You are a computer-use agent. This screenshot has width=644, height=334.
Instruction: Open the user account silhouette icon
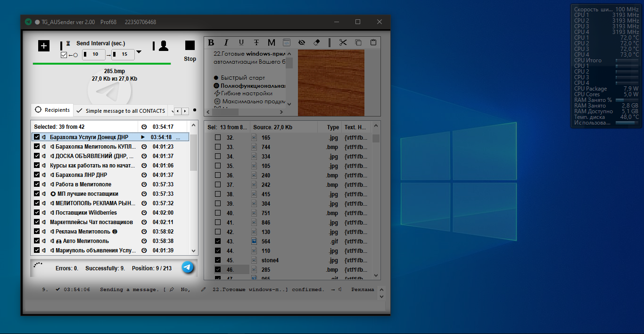click(x=163, y=46)
